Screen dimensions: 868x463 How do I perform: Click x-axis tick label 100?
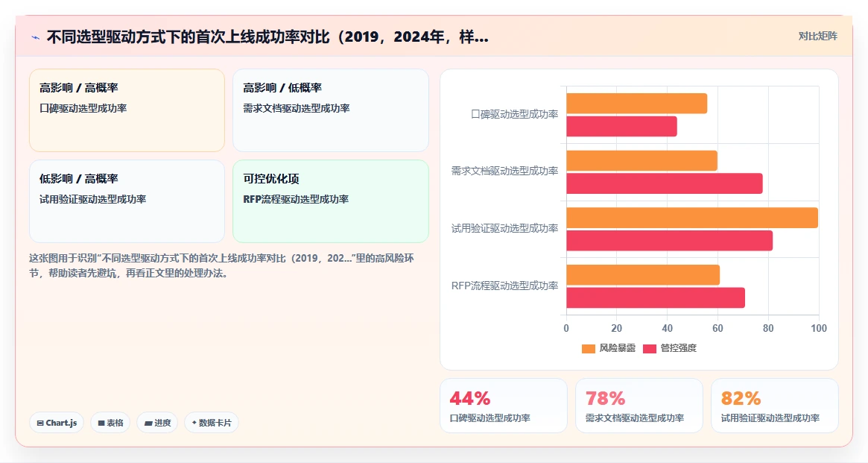[x=819, y=328]
